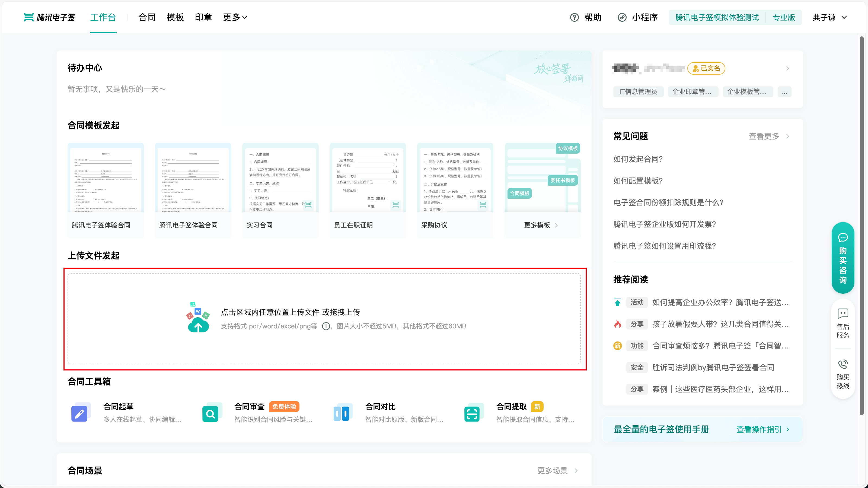Image resolution: width=868 pixels, height=488 pixels.
Task: Expand 更多模板 to view all templates
Action: (x=541, y=225)
